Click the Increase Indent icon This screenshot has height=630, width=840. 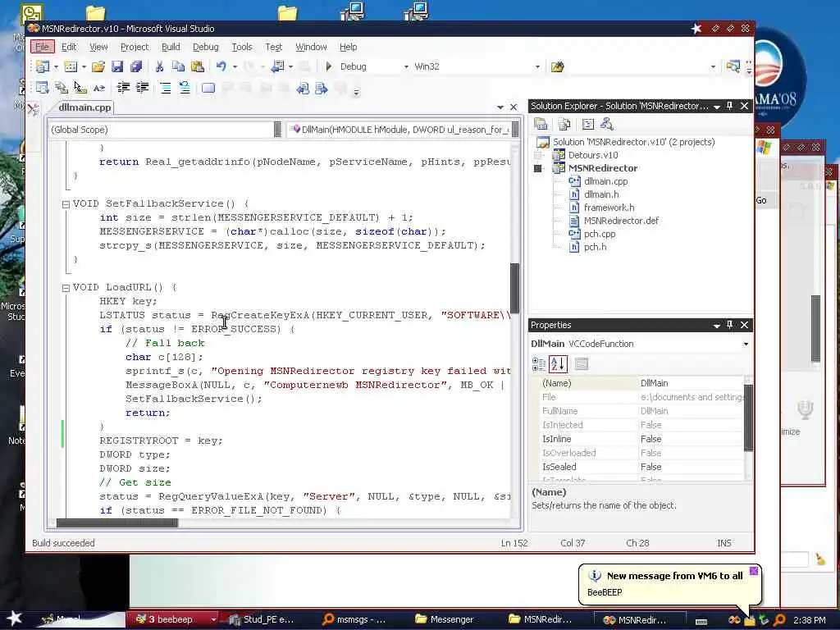tap(142, 88)
